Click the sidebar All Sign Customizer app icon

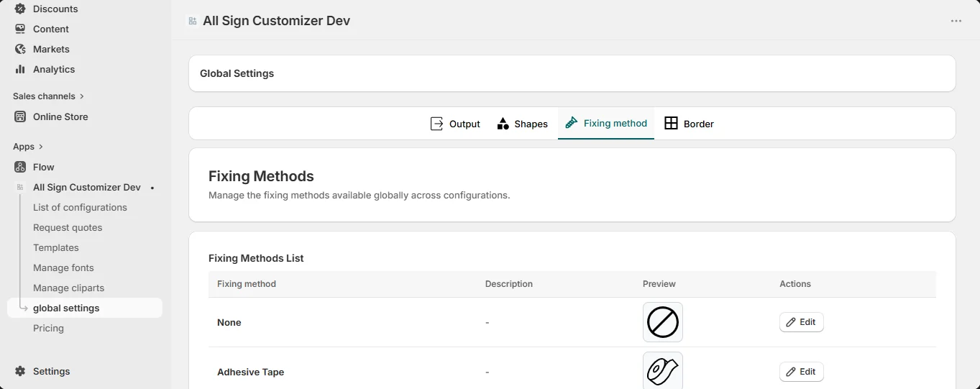tap(20, 187)
